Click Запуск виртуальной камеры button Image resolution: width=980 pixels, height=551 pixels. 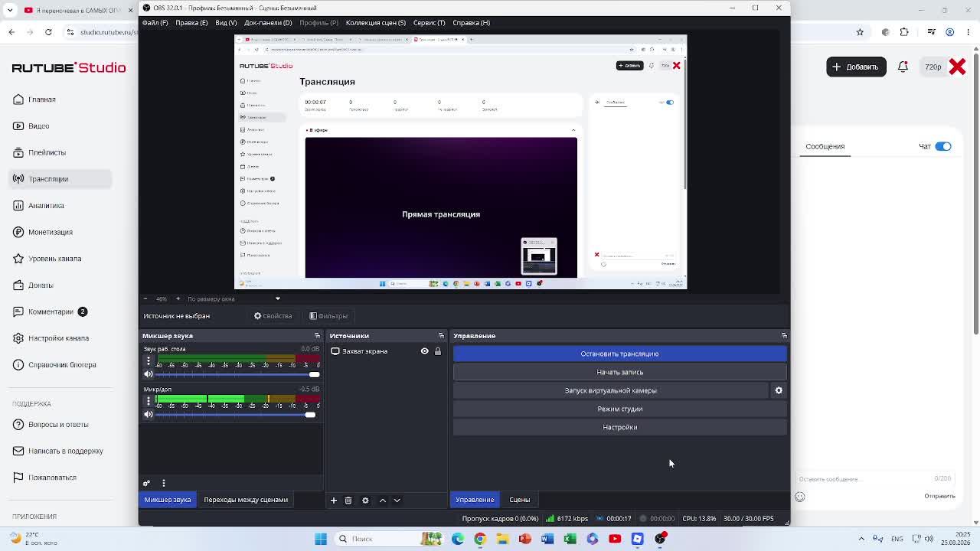click(610, 390)
